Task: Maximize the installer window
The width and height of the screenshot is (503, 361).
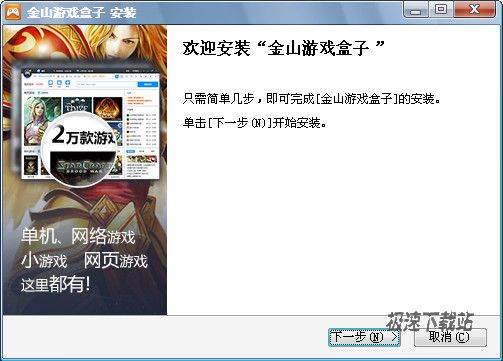Action: click(x=441, y=10)
